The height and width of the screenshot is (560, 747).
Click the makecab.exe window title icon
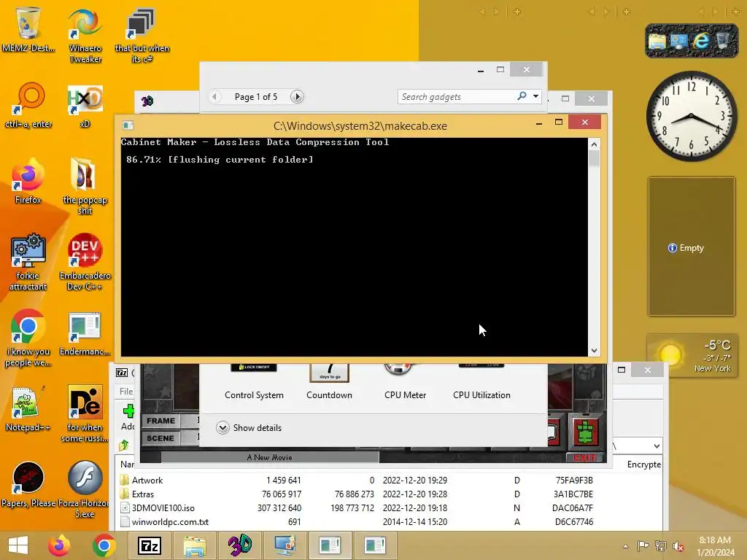coord(128,125)
